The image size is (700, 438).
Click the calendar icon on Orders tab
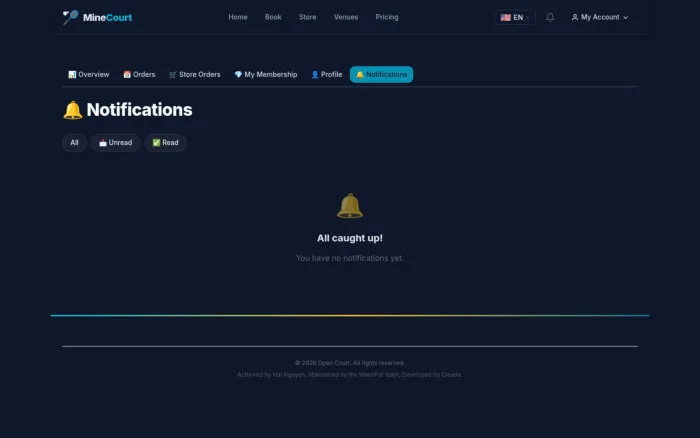coord(127,75)
